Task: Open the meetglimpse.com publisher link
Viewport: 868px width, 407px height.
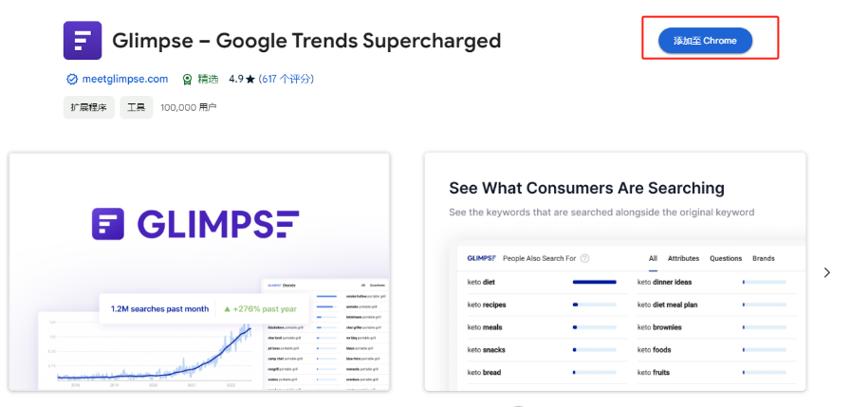Action: click(x=125, y=79)
